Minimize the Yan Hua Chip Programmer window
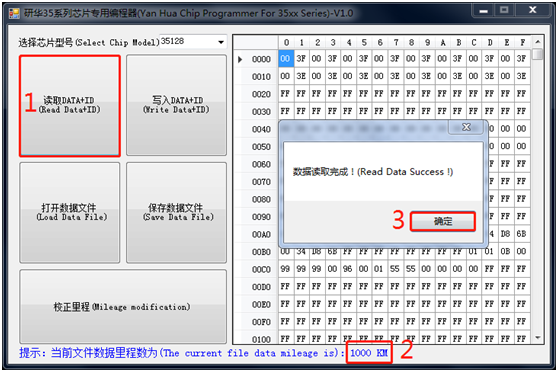Image resolution: width=558 pixels, height=372 pixels. [483, 11]
